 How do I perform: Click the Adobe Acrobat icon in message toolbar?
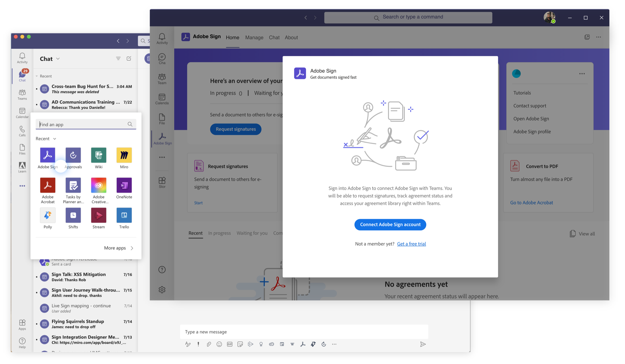click(x=303, y=344)
